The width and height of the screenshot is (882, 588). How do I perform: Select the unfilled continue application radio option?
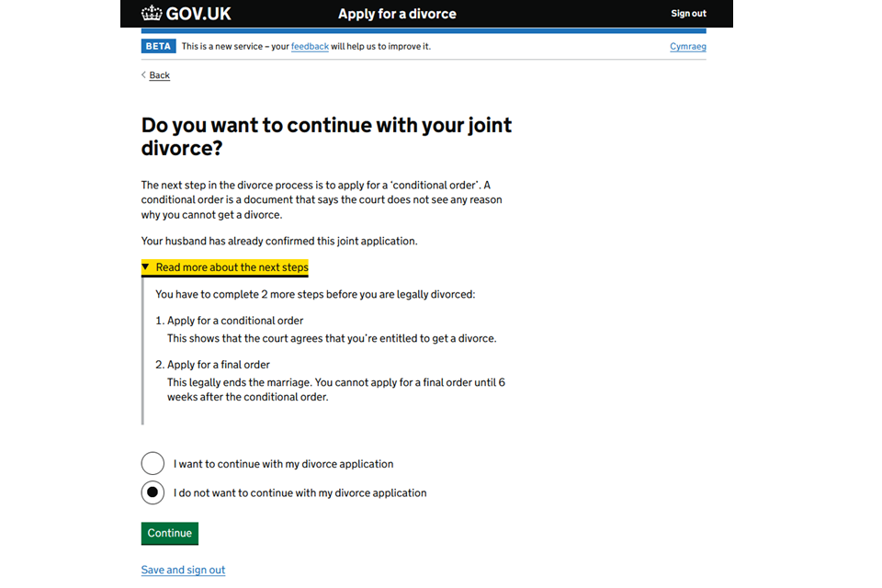(153, 463)
